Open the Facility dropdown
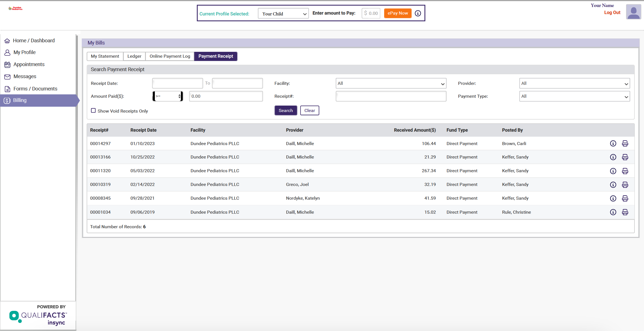644x331 pixels. pos(391,83)
